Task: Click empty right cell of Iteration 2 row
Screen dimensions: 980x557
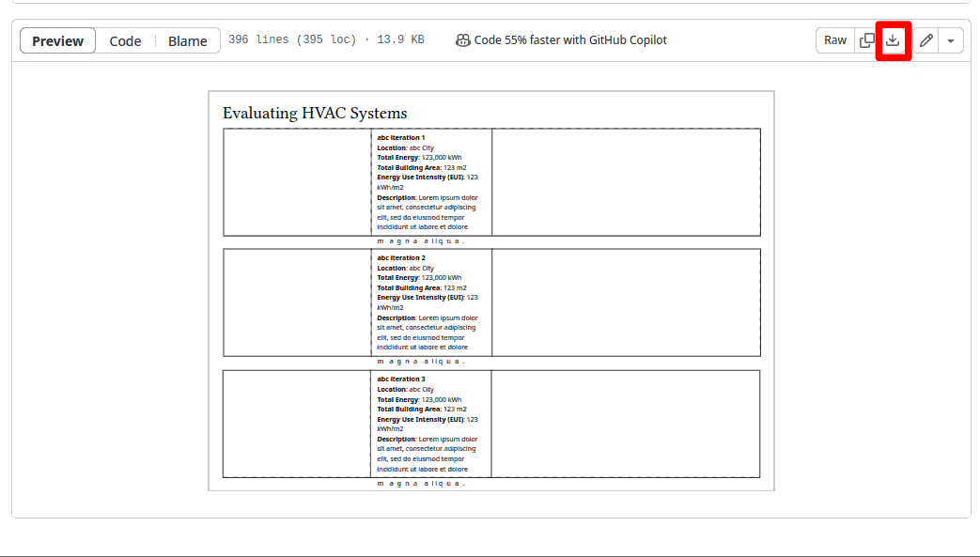Action: click(626, 302)
